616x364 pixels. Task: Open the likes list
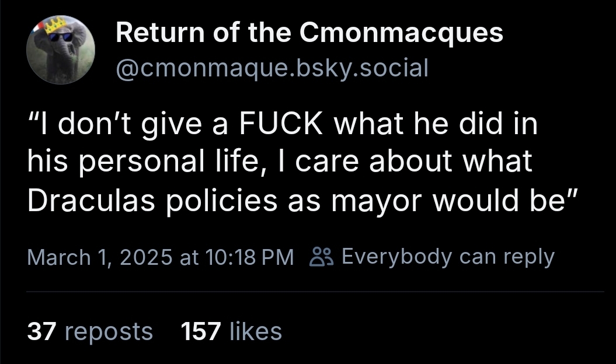click(x=232, y=332)
